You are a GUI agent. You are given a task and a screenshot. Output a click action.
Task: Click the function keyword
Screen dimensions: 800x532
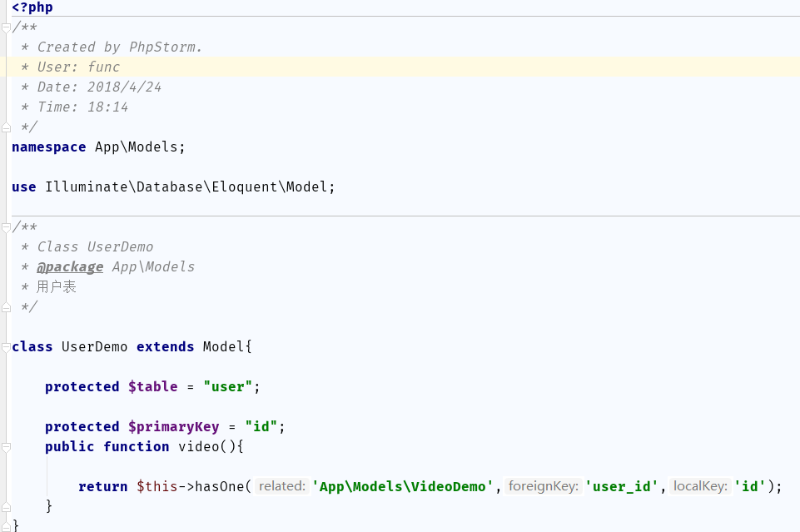click(x=137, y=447)
